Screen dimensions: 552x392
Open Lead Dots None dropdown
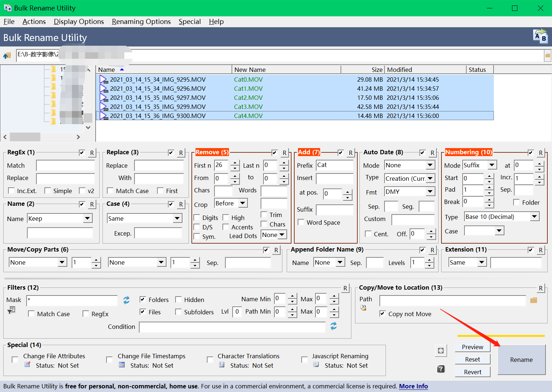282,235
